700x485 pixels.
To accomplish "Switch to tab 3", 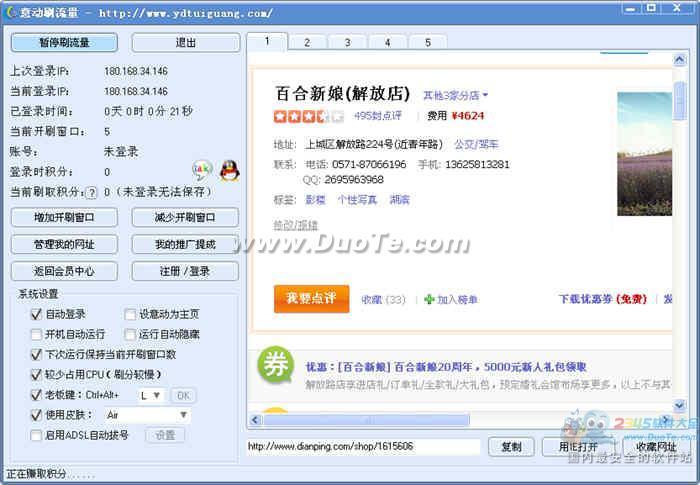I will point(347,42).
